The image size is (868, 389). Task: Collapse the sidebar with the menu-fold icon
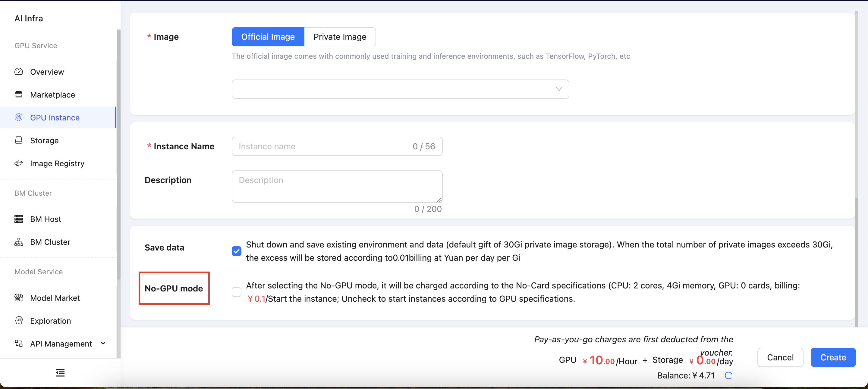coord(60,373)
